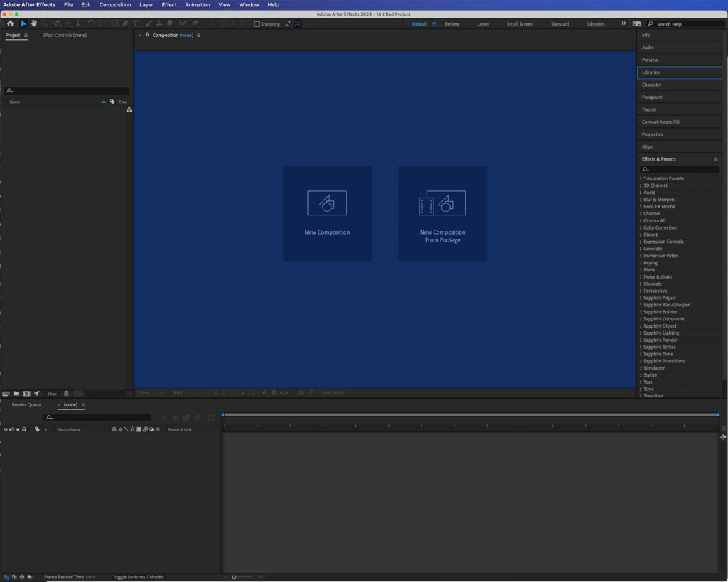Expand the Noise & Grain category
This screenshot has height=582, width=728.
pyautogui.click(x=641, y=277)
